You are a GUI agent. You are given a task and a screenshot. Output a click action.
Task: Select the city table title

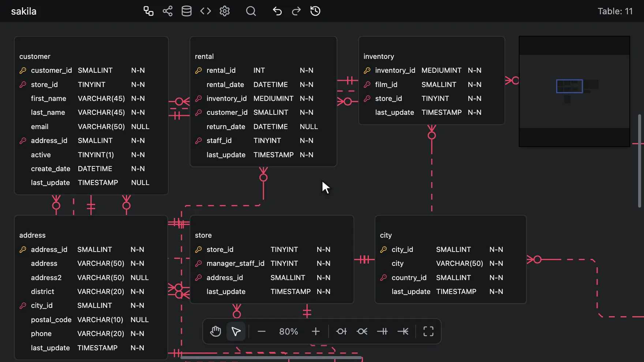pos(386,235)
